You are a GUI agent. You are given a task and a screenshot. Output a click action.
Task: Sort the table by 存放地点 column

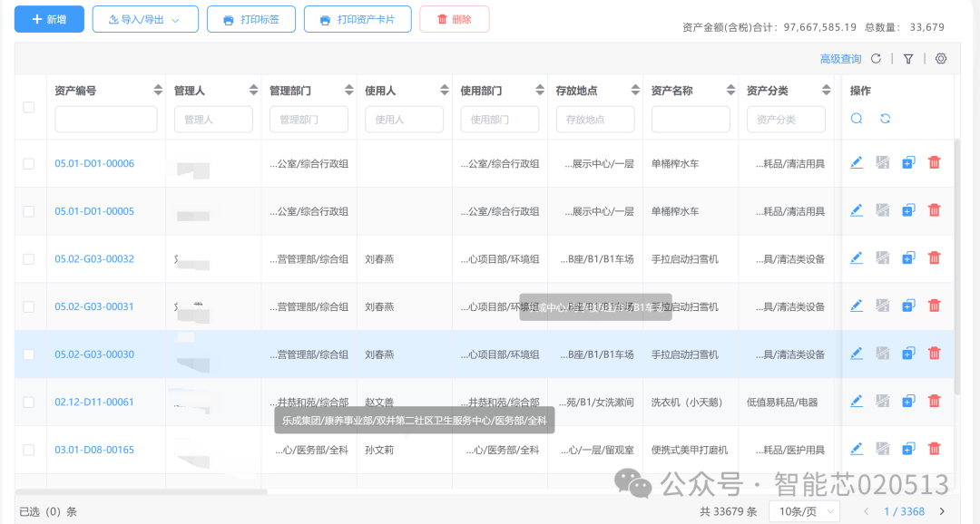tap(634, 91)
